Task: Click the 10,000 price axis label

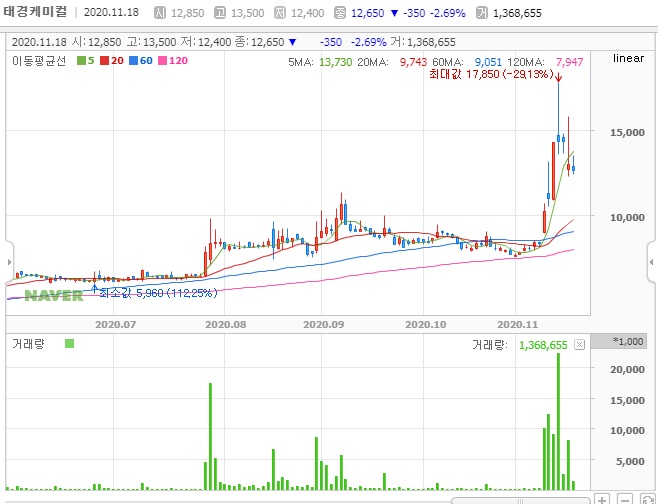Action: click(627, 217)
